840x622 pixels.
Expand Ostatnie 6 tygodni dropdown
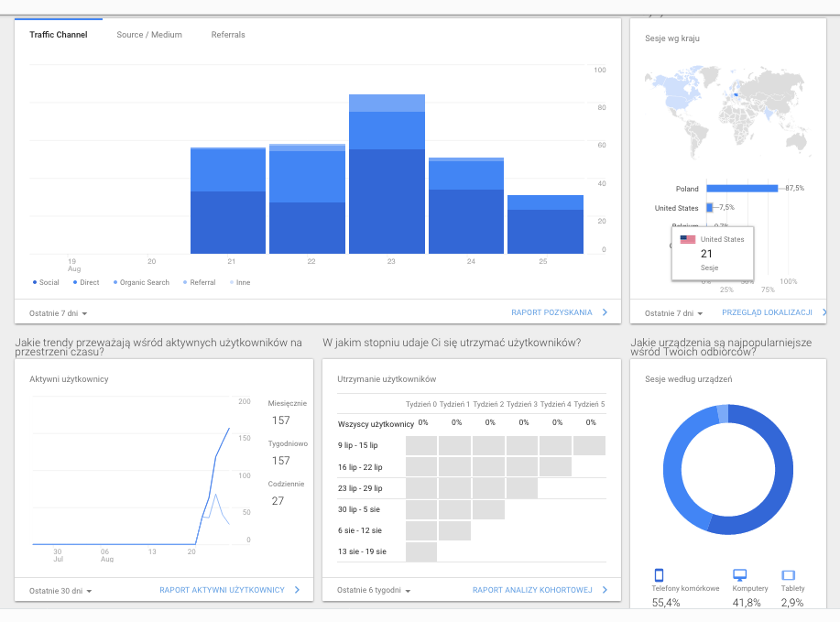(374, 591)
